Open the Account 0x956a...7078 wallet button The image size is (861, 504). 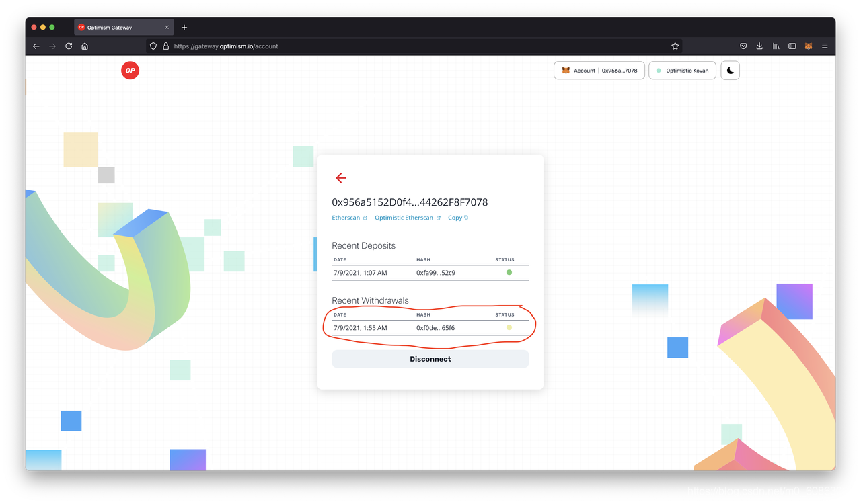[599, 71]
